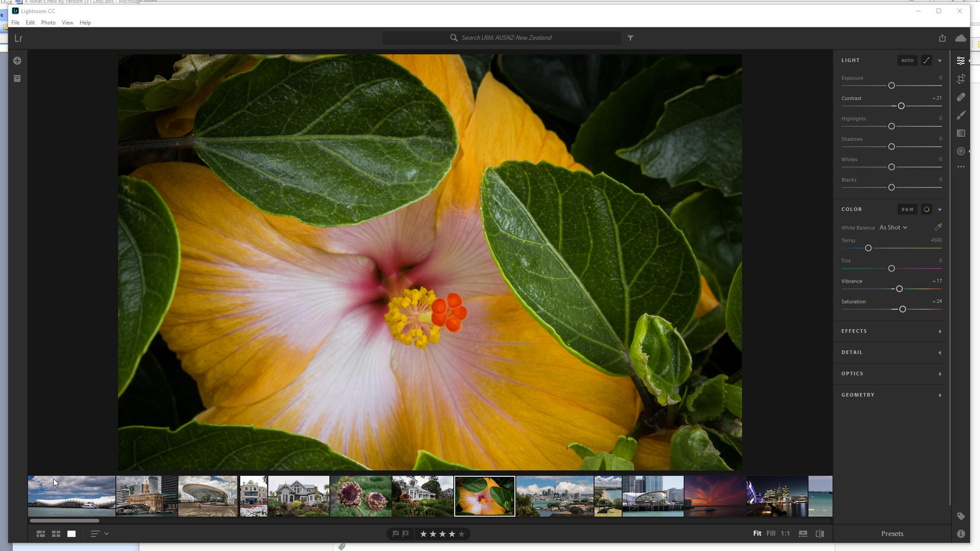
Task: Set zoom to 1:1
Action: pyautogui.click(x=785, y=533)
